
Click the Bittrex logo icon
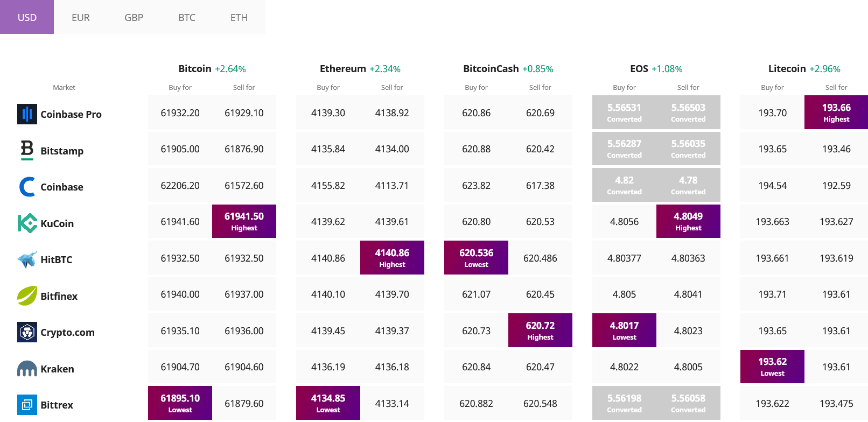27,405
